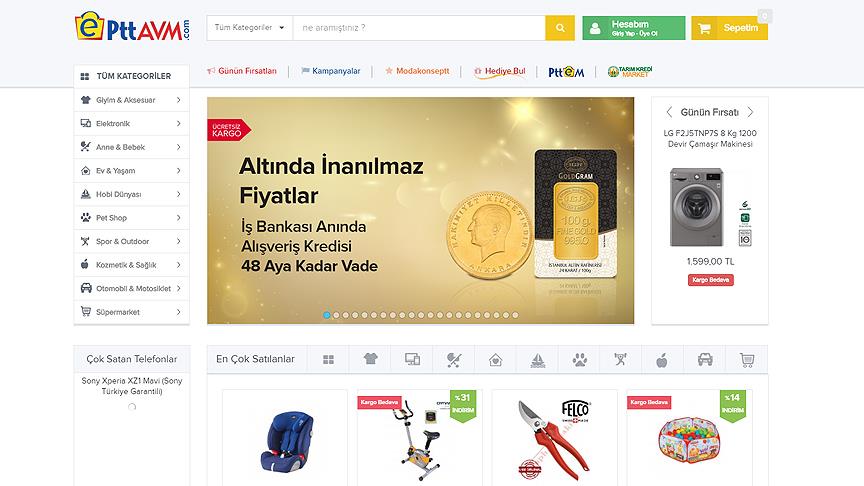864x486 pixels.
Task: Select the t-shirt icon filter tab
Action: 370,360
